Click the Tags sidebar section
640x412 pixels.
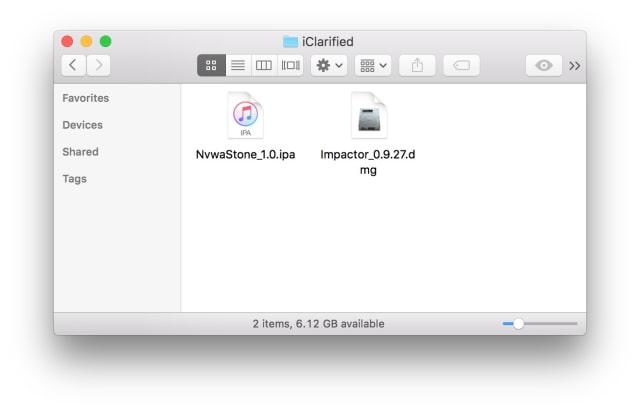tap(75, 179)
